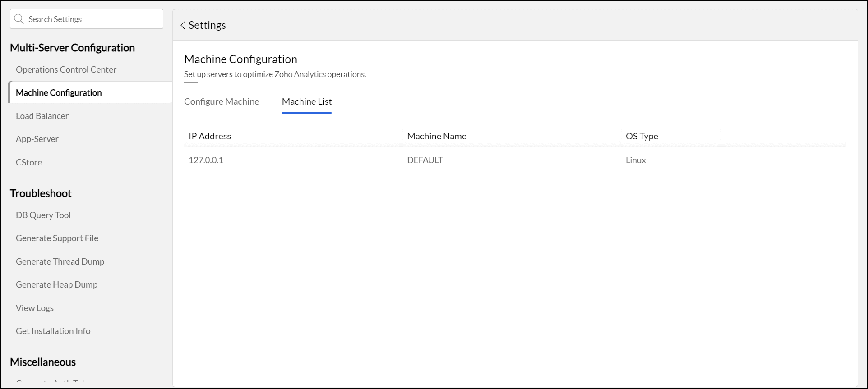This screenshot has height=389, width=868.
Task: Click the search magnifier icon
Action: point(19,19)
